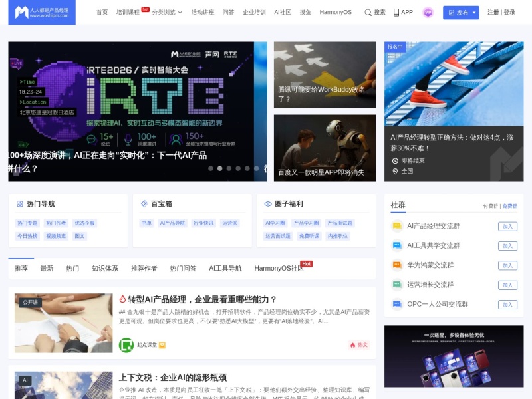Click the 百宝箱 tag icon

(144, 204)
